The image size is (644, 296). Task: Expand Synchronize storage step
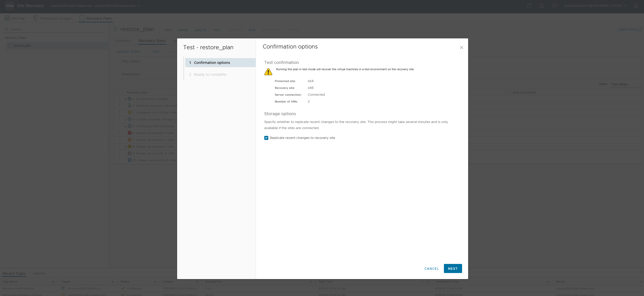[126, 99]
